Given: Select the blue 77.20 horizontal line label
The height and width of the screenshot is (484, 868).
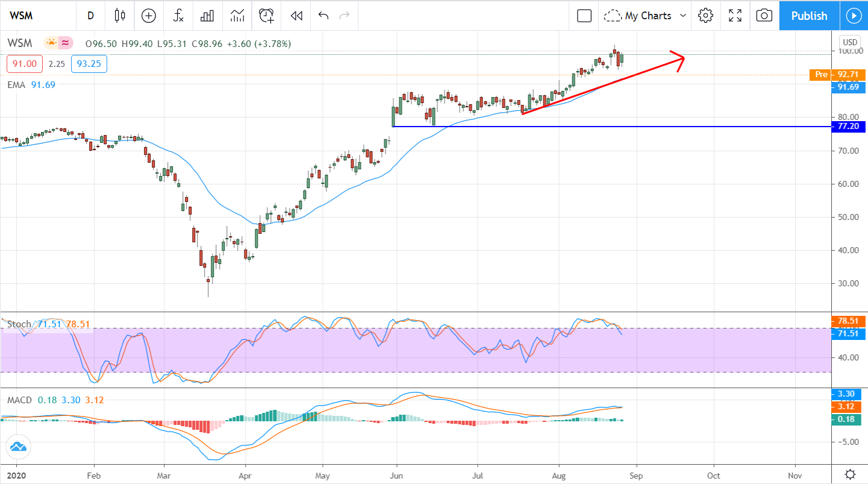Looking at the screenshot, I should pyautogui.click(x=848, y=127).
